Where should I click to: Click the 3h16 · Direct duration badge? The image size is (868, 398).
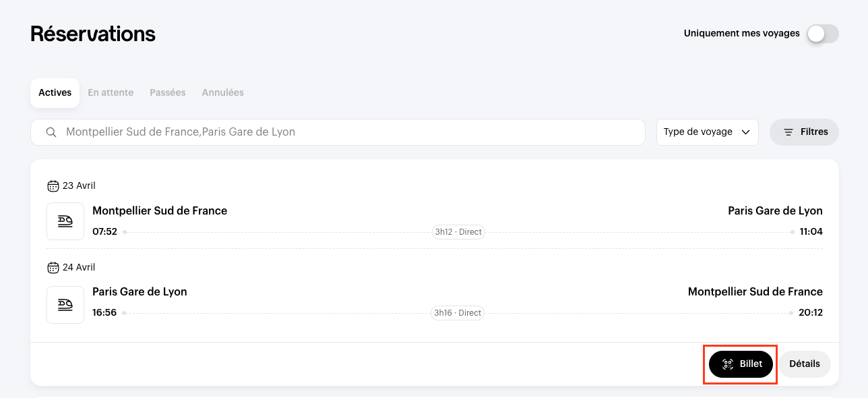coord(458,313)
